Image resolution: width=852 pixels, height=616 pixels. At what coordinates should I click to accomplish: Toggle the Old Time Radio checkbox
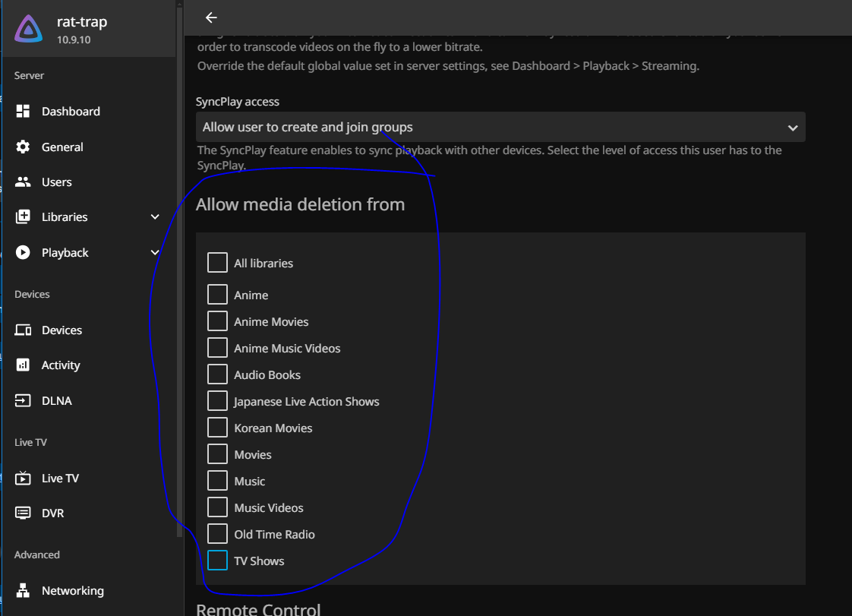tap(217, 534)
